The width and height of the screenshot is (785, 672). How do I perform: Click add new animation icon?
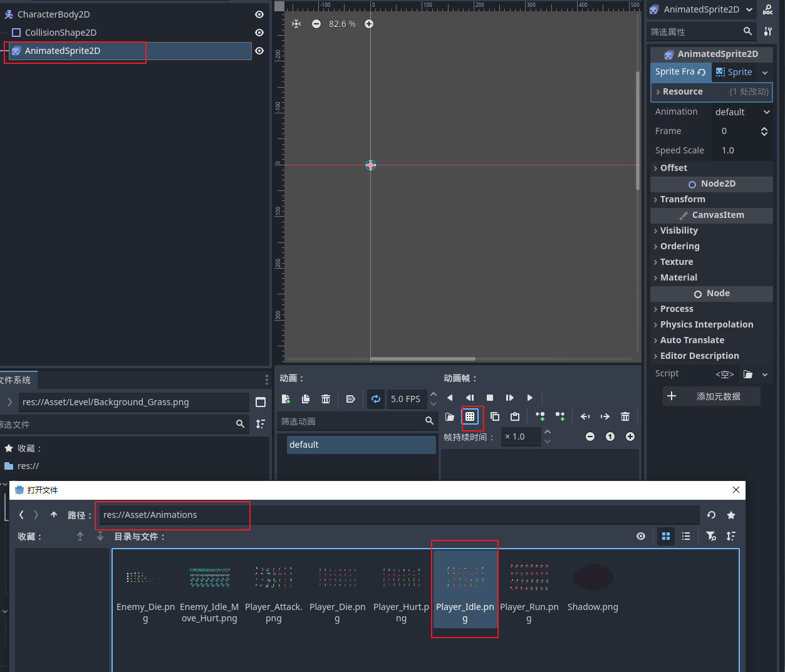coord(286,399)
